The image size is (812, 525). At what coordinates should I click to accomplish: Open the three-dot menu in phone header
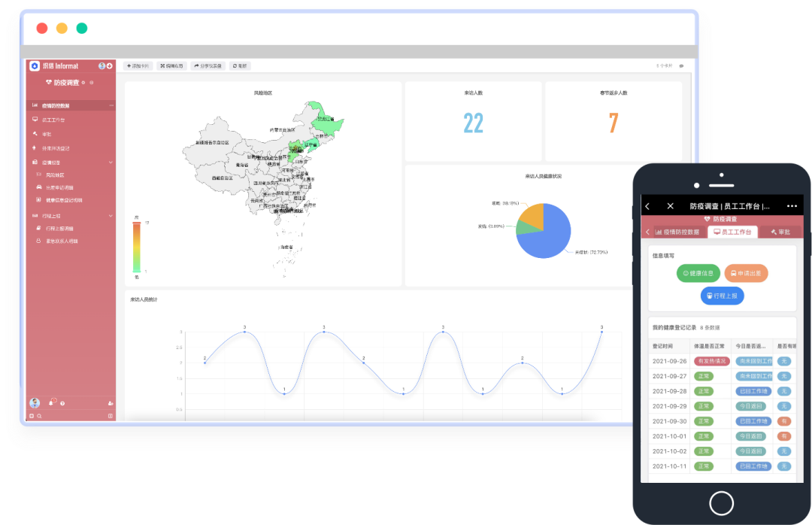[792, 206]
